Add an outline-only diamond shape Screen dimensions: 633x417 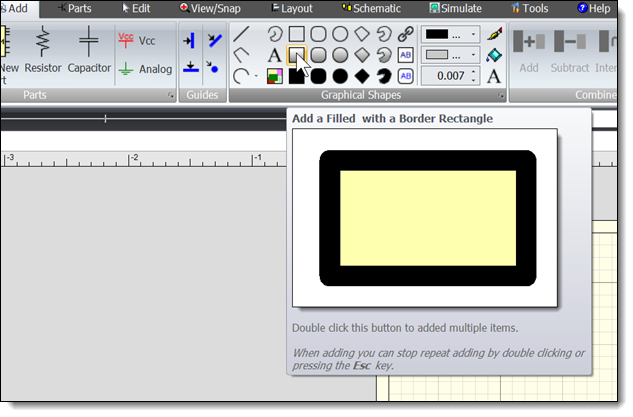(x=362, y=34)
